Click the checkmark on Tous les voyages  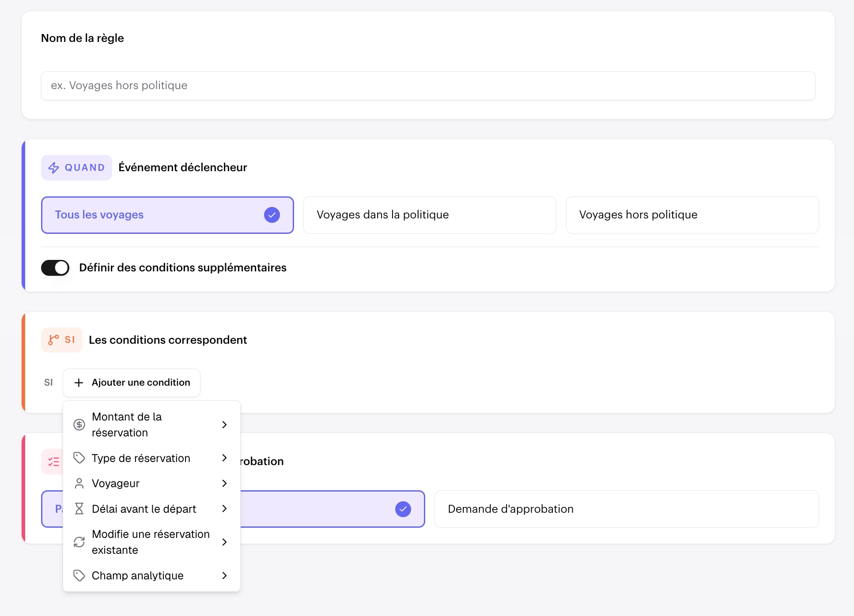point(272,215)
